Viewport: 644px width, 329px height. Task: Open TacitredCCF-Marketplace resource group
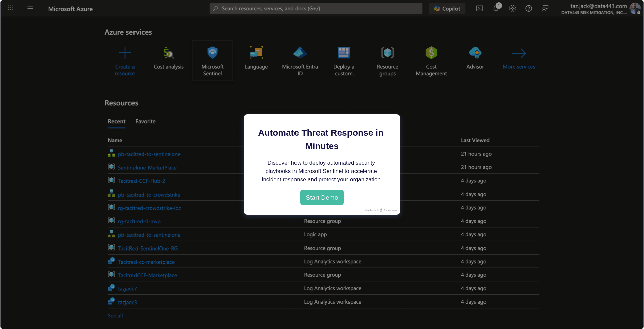(x=147, y=275)
